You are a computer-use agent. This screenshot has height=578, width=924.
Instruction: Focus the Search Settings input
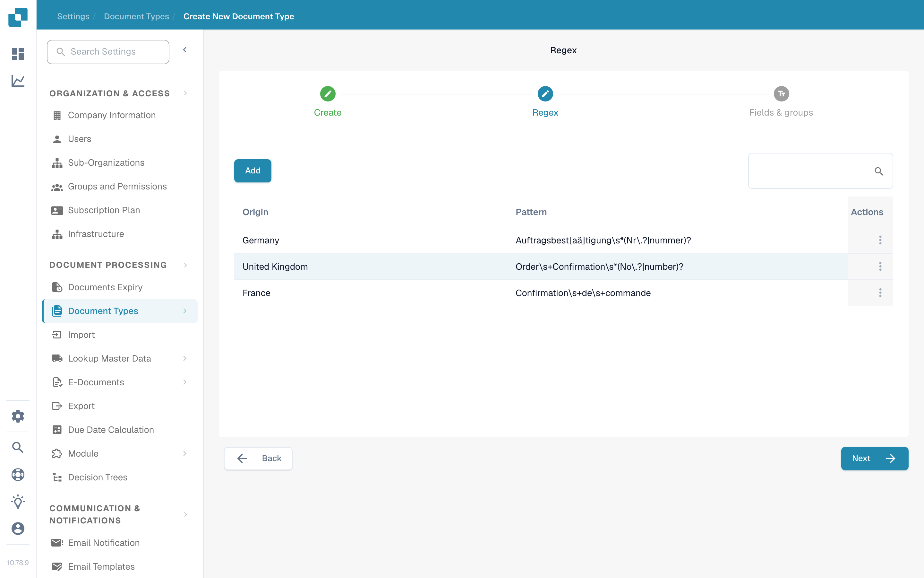pyautogui.click(x=108, y=52)
